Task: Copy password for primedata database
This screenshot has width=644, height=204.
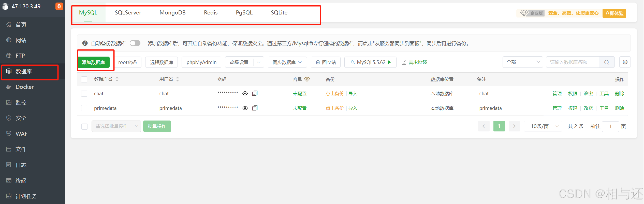Action: [255, 108]
